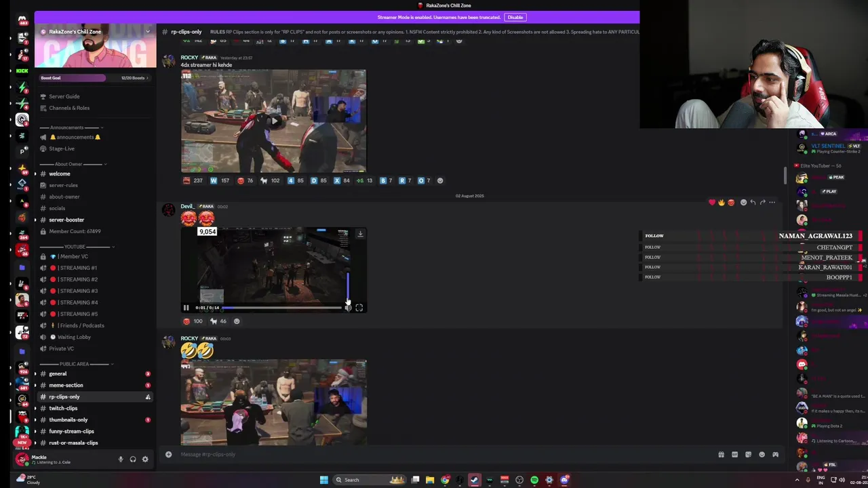React with heart on Devil_ message hover bar
868x488 pixels.
pos(712,202)
